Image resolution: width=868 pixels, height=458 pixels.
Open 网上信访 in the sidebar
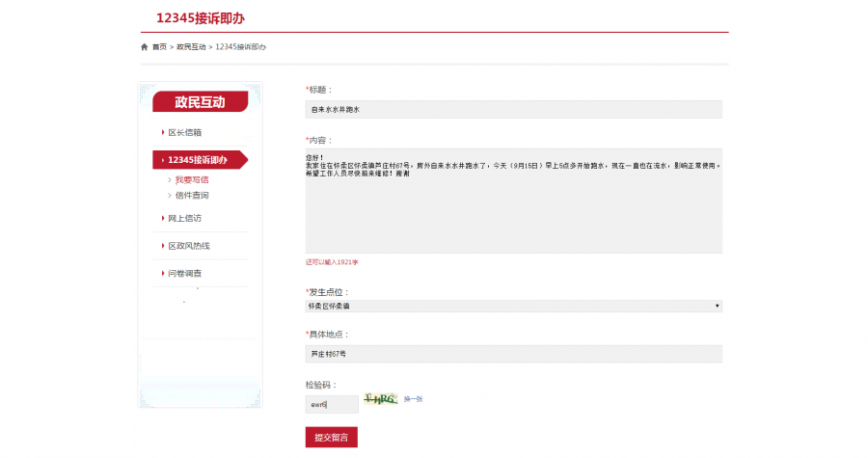[x=184, y=218]
